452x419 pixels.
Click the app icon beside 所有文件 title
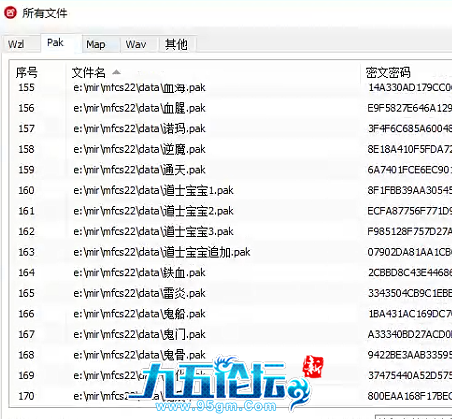click(10, 13)
